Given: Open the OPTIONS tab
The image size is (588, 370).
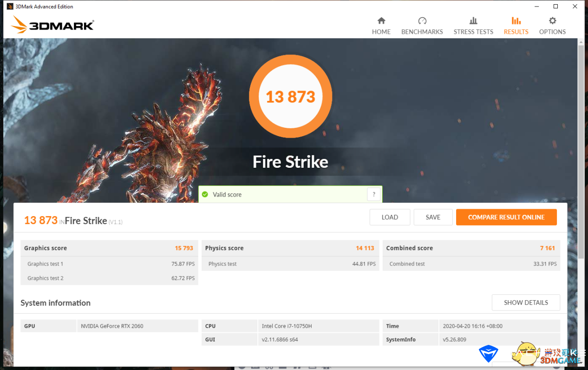Looking at the screenshot, I should tap(552, 26).
